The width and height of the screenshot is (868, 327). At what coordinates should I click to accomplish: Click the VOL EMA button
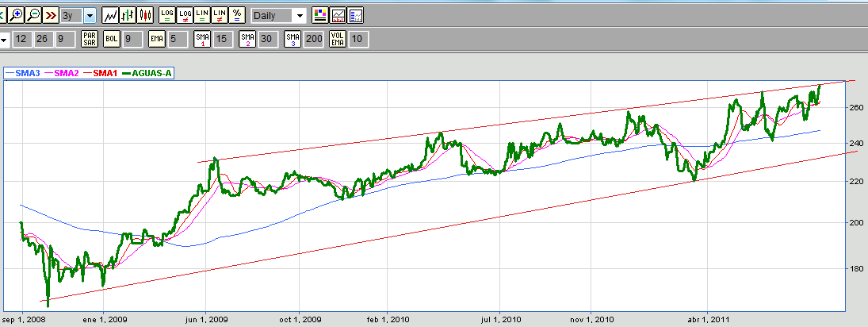(x=338, y=38)
